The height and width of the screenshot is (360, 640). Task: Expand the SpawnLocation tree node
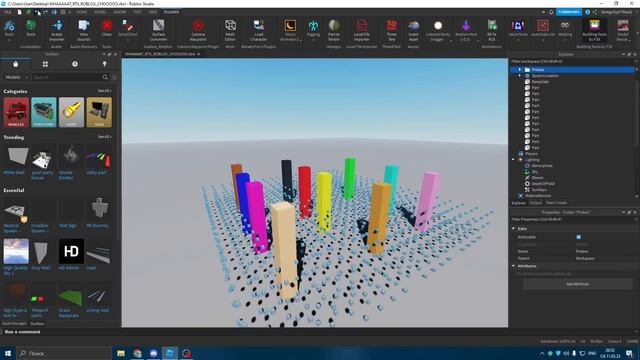click(520, 76)
